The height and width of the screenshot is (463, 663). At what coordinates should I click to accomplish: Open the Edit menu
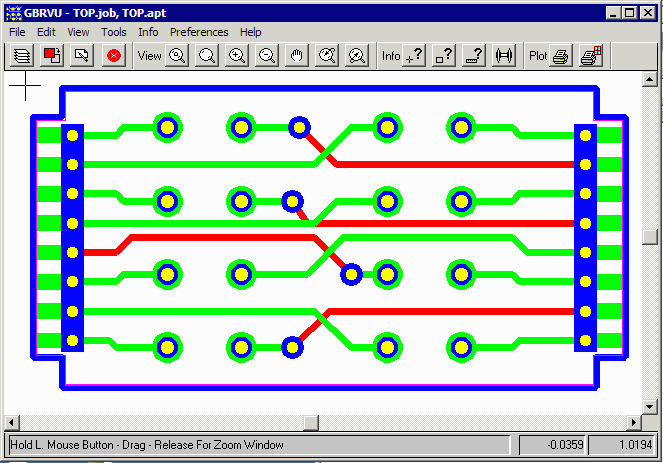(x=46, y=32)
